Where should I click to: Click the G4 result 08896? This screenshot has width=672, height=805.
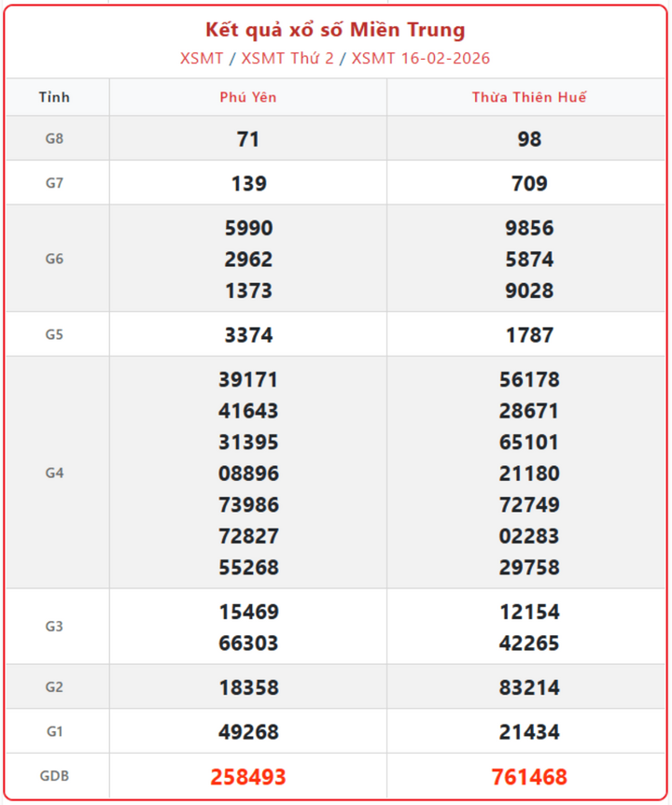[248, 473]
